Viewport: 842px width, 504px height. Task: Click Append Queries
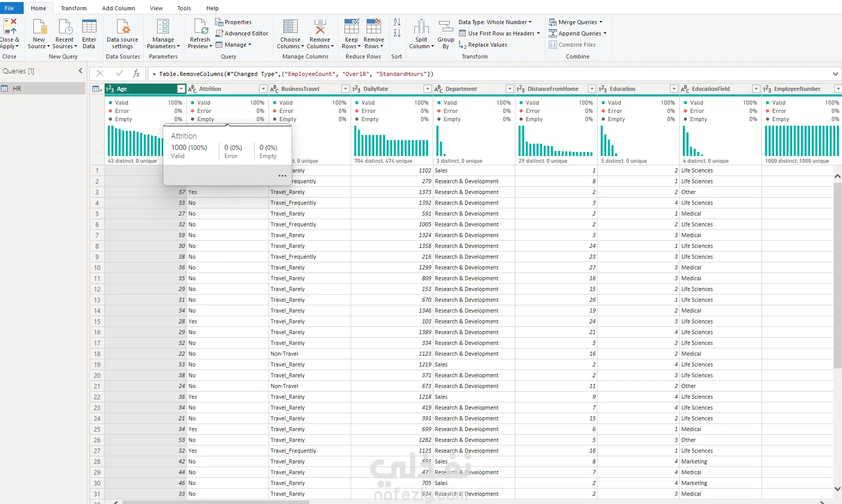pyautogui.click(x=578, y=33)
